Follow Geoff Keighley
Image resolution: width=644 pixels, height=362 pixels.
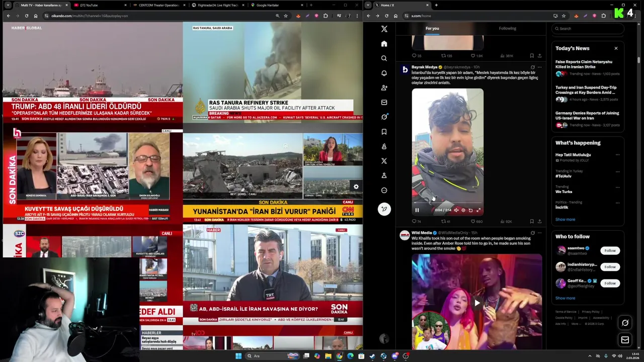pyautogui.click(x=610, y=283)
